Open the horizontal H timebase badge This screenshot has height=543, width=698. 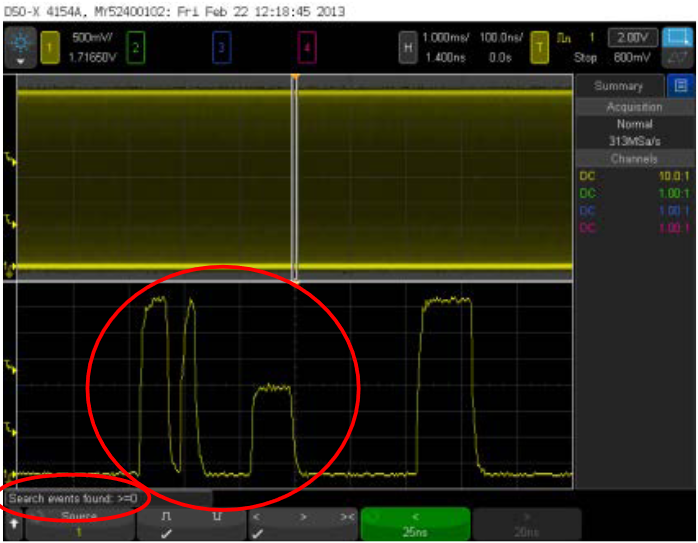pyautogui.click(x=407, y=46)
